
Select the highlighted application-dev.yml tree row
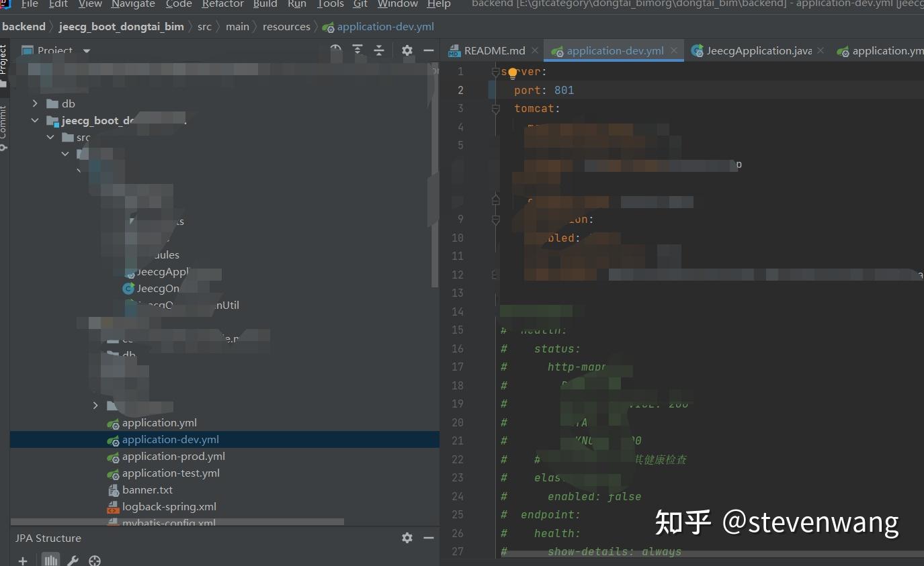tap(224, 440)
